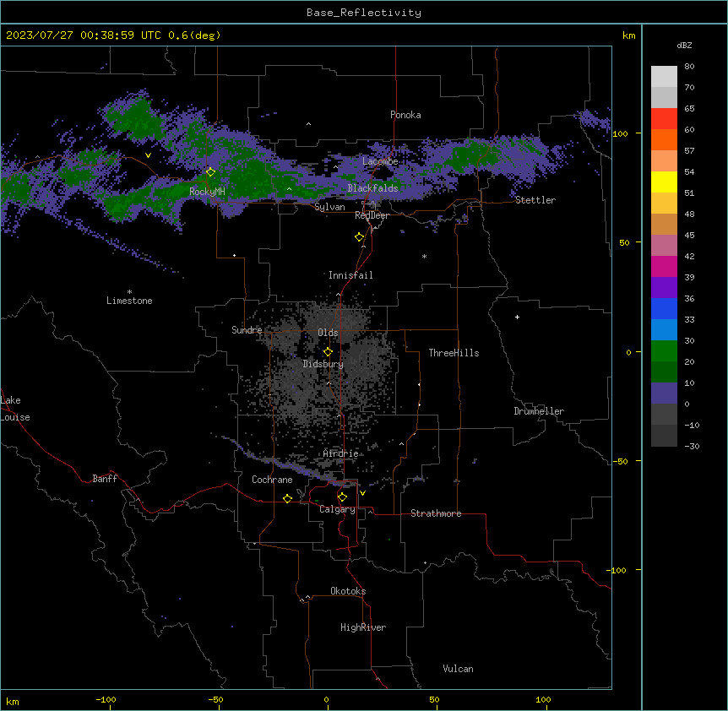Click the Okotoks city label

coord(348,591)
